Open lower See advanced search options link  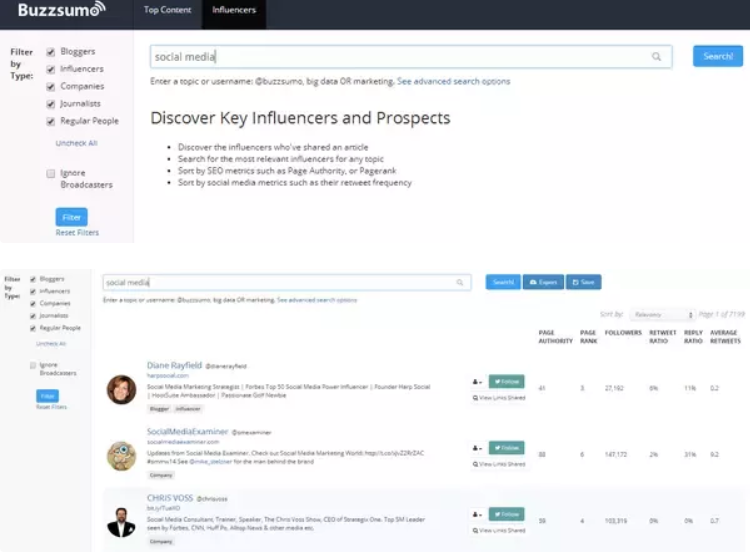317,300
